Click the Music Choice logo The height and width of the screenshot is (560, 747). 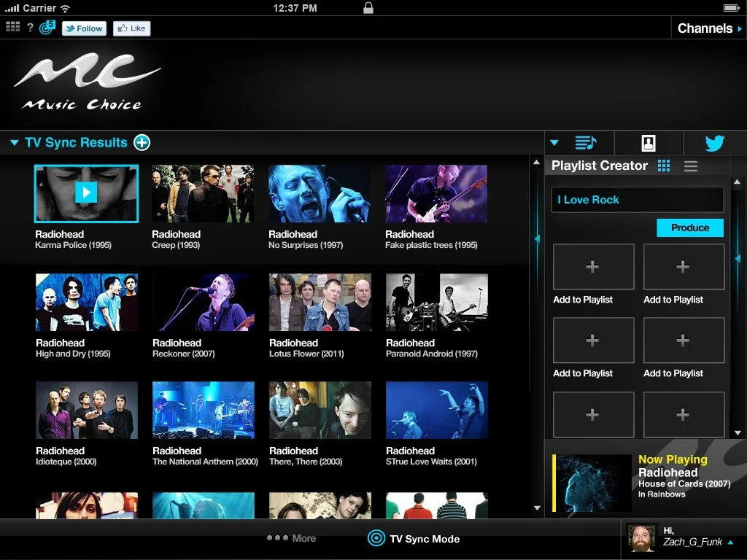coord(88,82)
